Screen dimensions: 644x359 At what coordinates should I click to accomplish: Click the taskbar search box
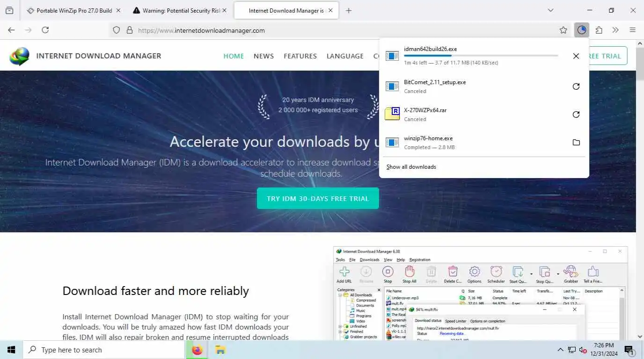103,350
